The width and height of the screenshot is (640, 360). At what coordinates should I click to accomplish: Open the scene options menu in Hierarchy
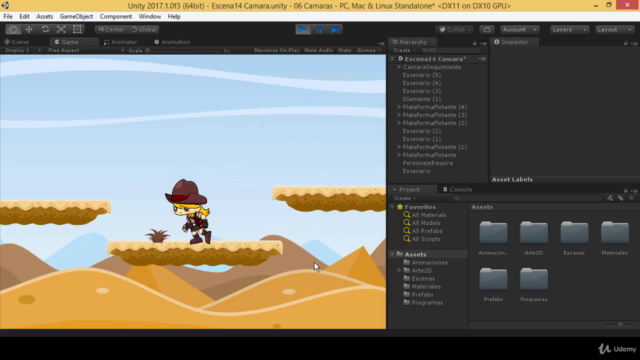point(482,59)
